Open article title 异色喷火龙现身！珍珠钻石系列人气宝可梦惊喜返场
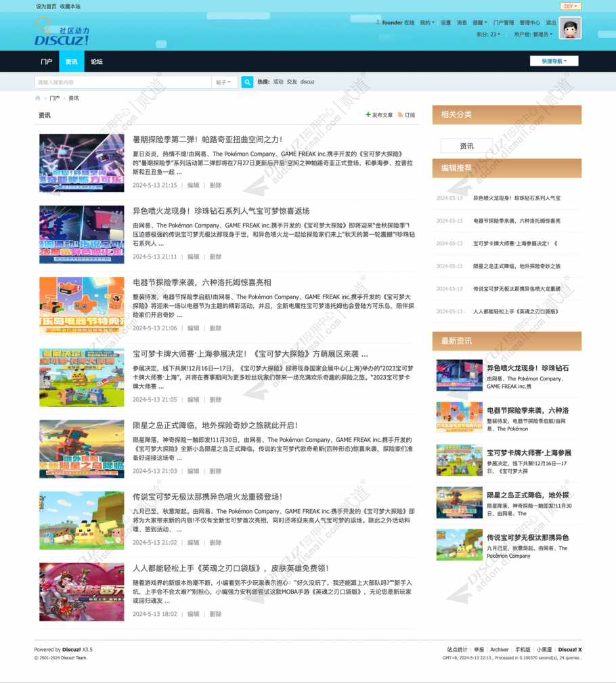This screenshot has width=616, height=683. pyautogui.click(x=221, y=211)
